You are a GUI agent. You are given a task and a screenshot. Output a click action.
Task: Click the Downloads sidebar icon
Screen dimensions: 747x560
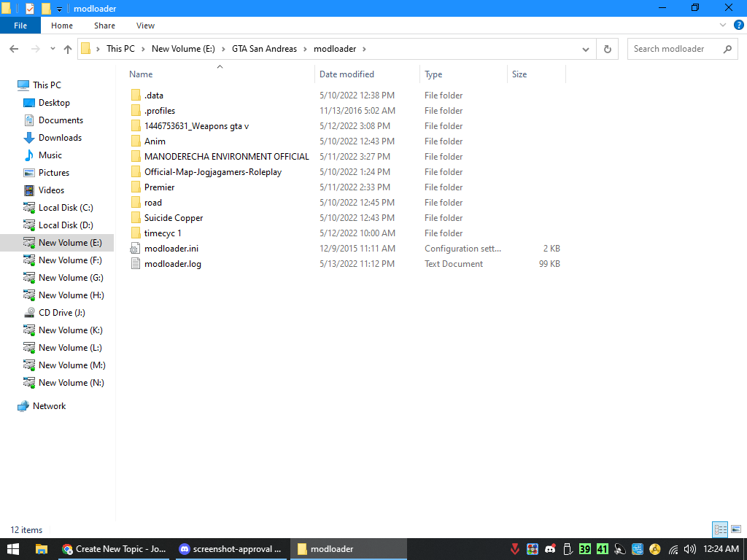(x=29, y=138)
